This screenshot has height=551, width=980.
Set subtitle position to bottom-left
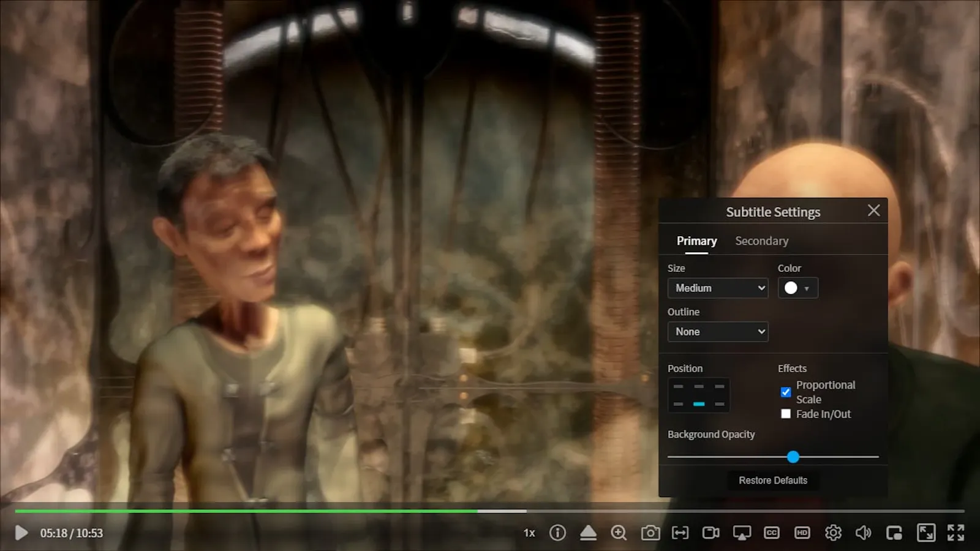[x=678, y=404]
